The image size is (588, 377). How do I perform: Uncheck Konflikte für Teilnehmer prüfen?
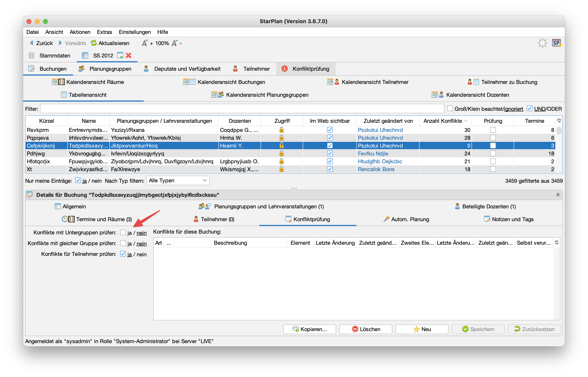[123, 254]
